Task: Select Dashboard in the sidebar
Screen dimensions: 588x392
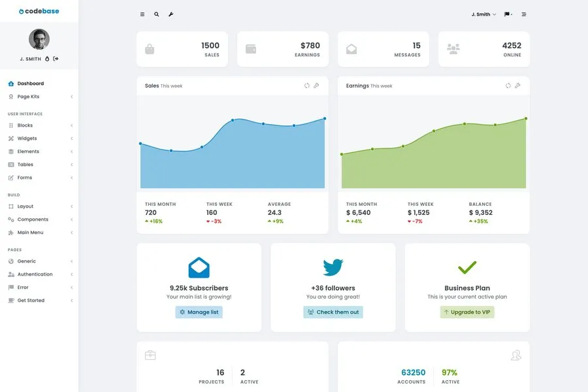Action: click(x=30, y=84)
